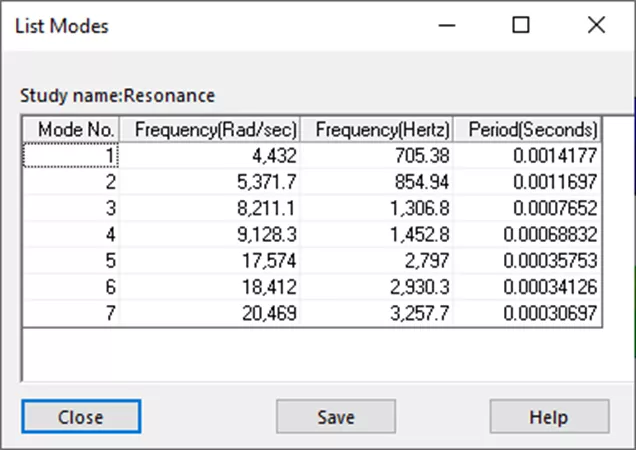Select mode number 1 cell
The image size is (636, 450).
pos(72,155)
